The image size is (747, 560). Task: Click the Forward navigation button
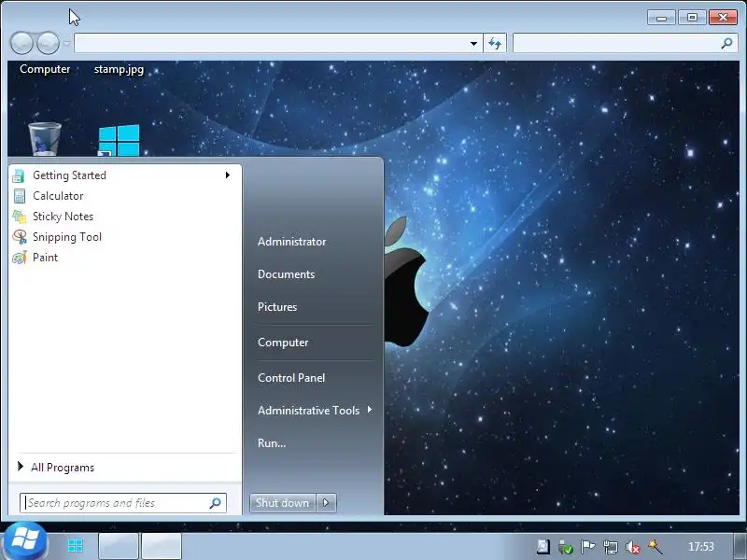[49, 43]
